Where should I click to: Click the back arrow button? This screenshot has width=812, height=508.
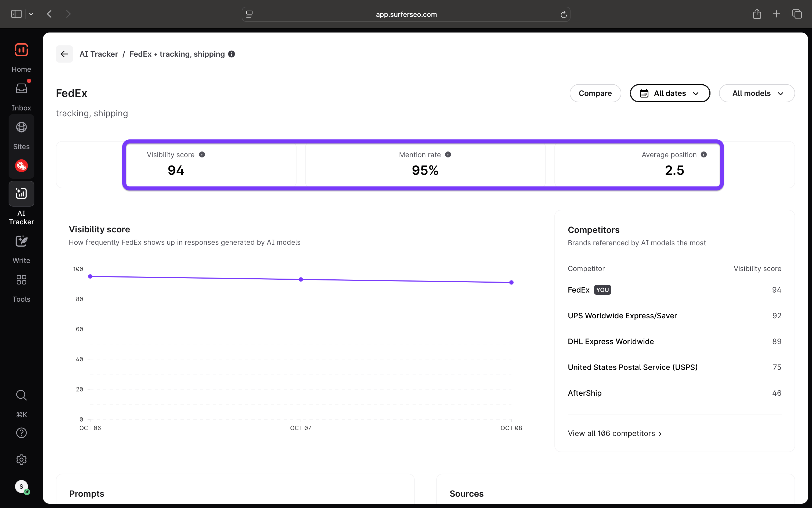click(x=64, y=54)
